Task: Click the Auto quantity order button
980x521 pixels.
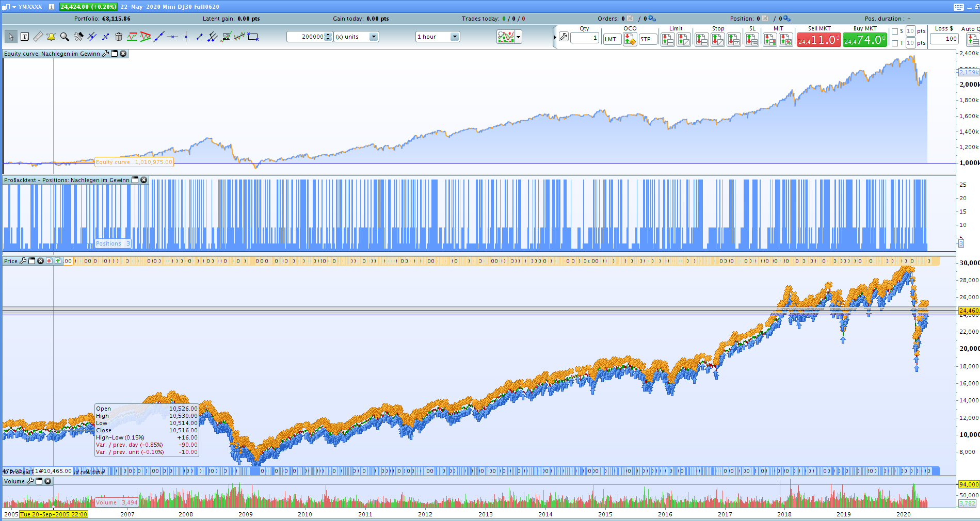Action: coord(973,40)
